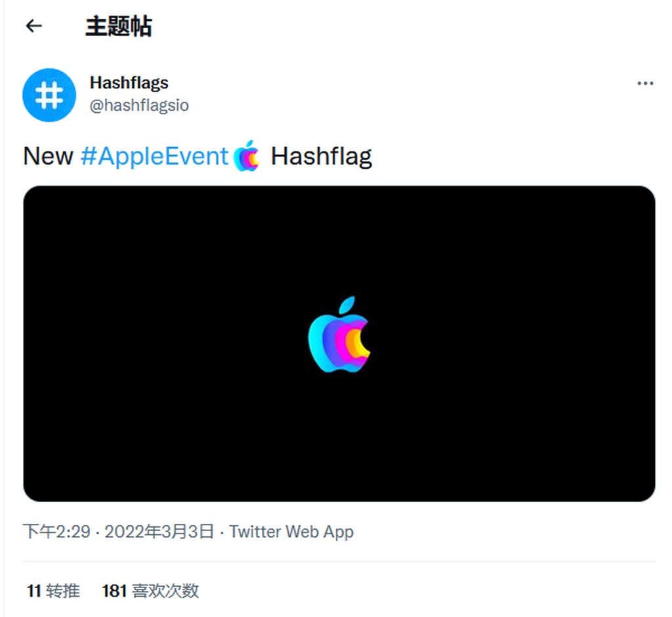Open the black tweet media image
Image resolution: width=672 pixels, height=617 pixels.
[x=339, y=343]
